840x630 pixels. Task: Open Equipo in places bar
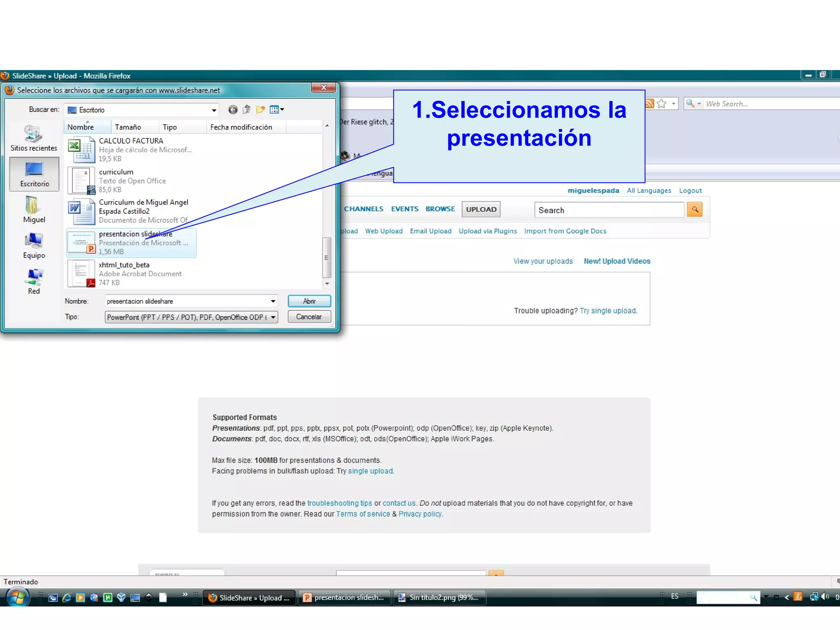tap(34, 246)
